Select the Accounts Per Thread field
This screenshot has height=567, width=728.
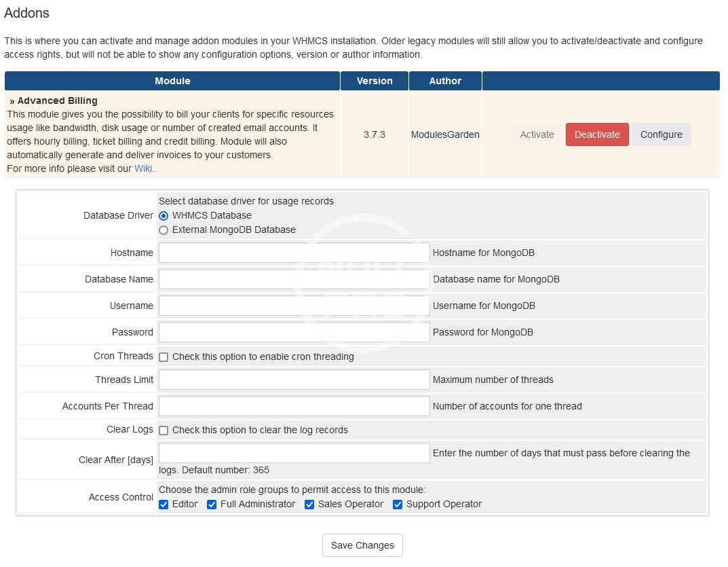pyautogui.click(x=294, y=406)
